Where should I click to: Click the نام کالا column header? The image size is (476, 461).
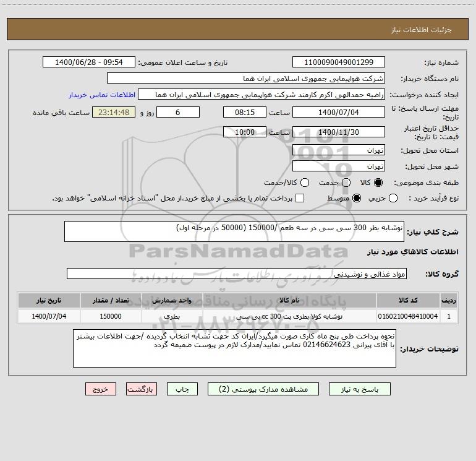289,300
